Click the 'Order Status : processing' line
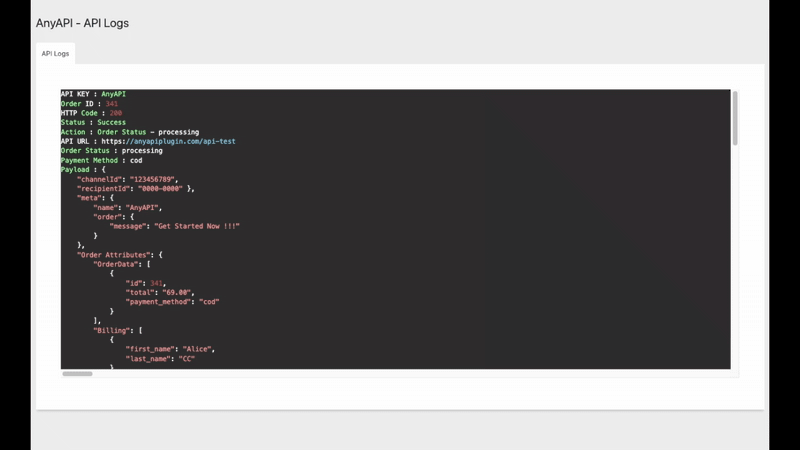 click(x=112, y=151)
